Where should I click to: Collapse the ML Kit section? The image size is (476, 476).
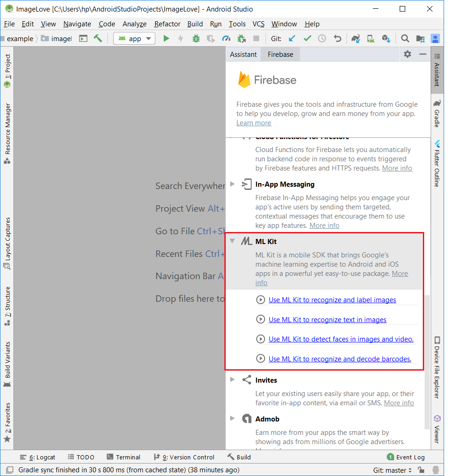pyautogui.click(x=233, y=241)
